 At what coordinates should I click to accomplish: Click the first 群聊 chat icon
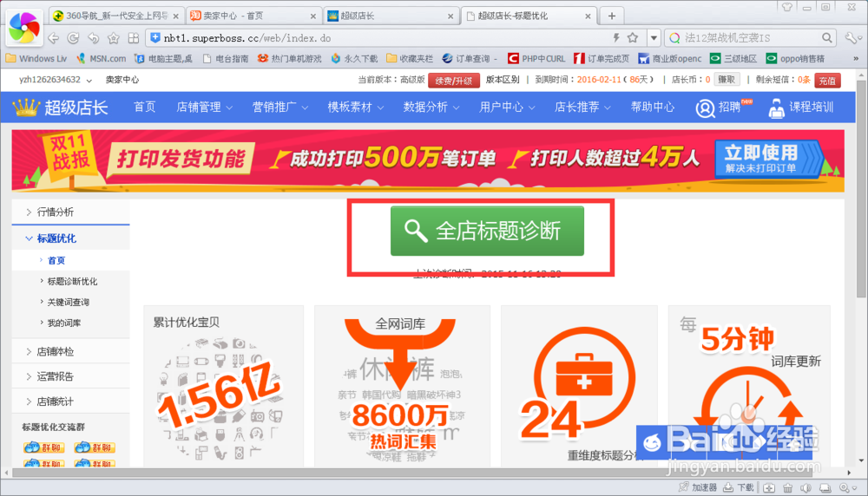click(x=44, y=447)
